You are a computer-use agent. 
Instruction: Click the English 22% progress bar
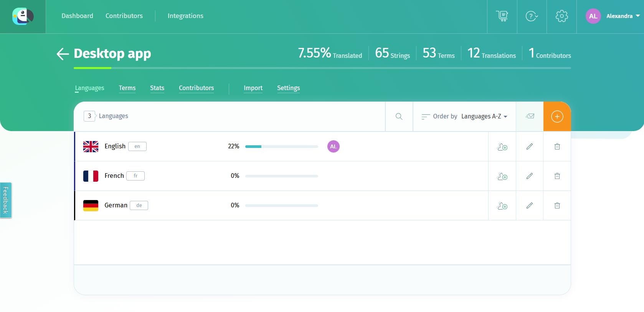(281, 147)
